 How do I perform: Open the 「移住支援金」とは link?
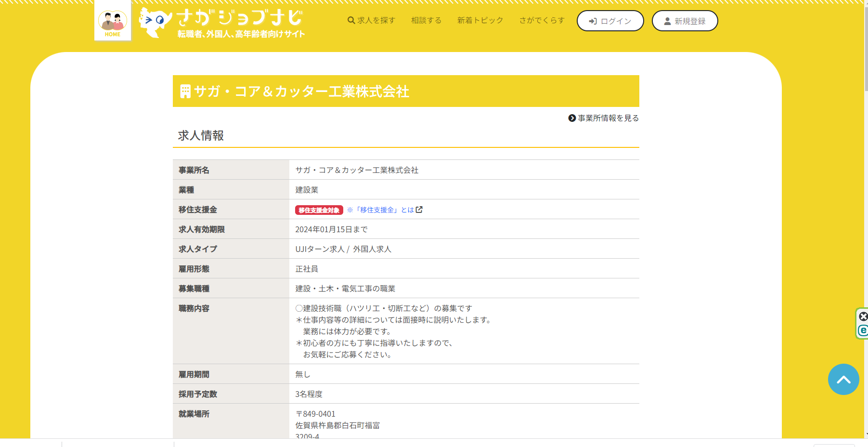click(380, 210)
